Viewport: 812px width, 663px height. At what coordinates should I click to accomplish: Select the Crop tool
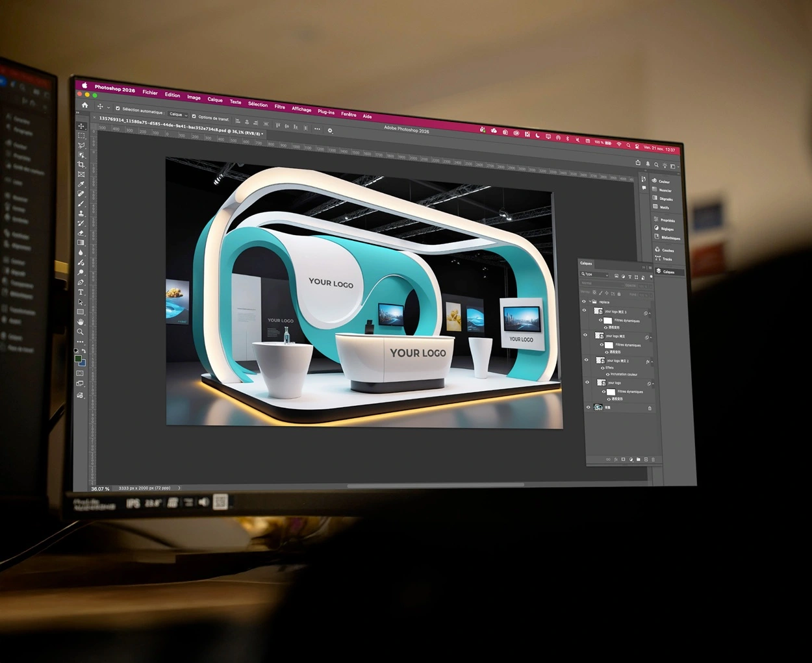coord(81,165)
